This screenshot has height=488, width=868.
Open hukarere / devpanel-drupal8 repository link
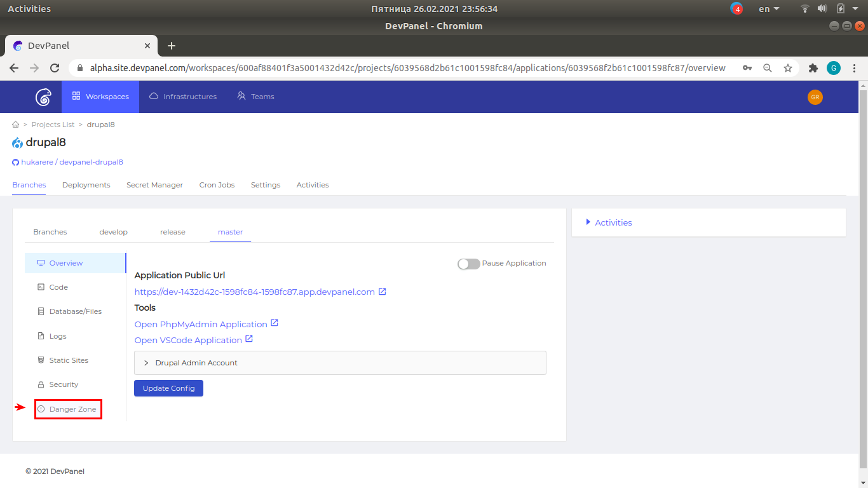pos(72,162)
